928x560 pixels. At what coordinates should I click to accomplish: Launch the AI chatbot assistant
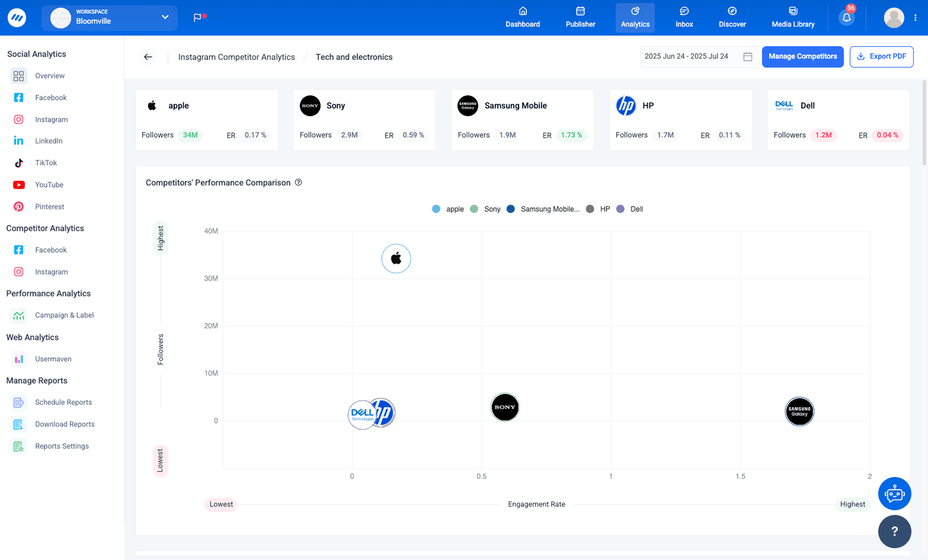[895, 493]
